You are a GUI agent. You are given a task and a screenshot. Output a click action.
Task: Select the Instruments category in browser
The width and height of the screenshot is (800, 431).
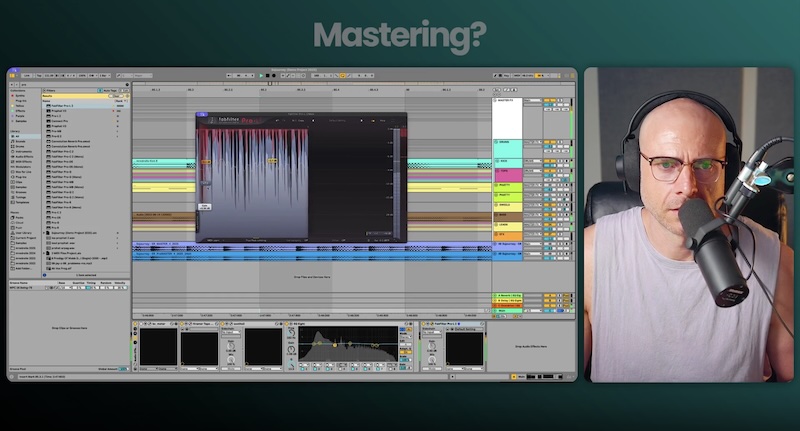[23, 151]
